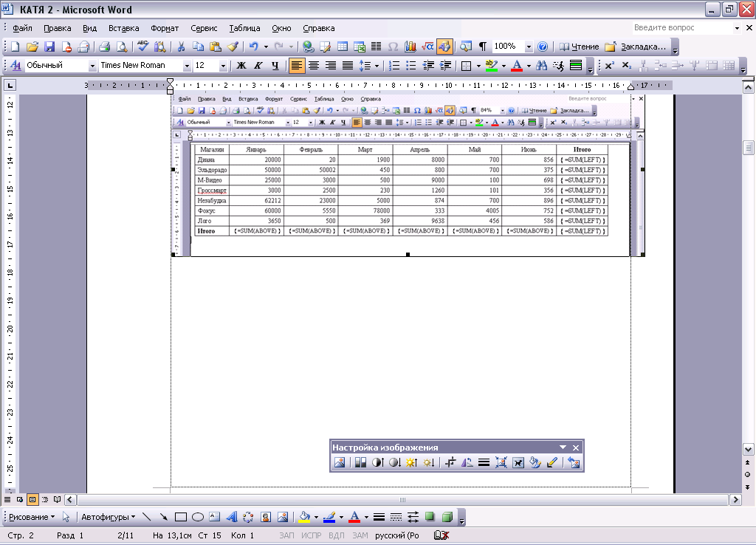Click Find binoculars icon

pyautogui.click(x=541, y=66)
